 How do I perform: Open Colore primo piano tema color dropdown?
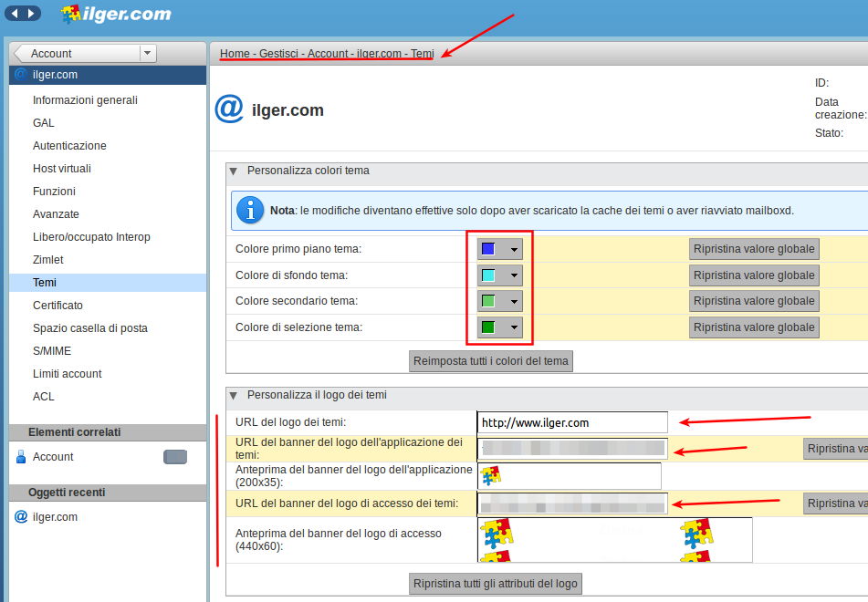point(514,250)
